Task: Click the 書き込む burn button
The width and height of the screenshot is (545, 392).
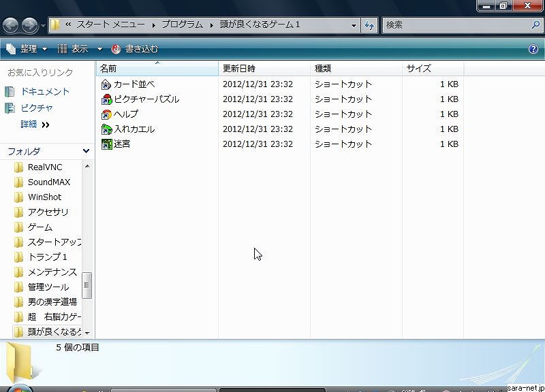Action: [135, 49]
